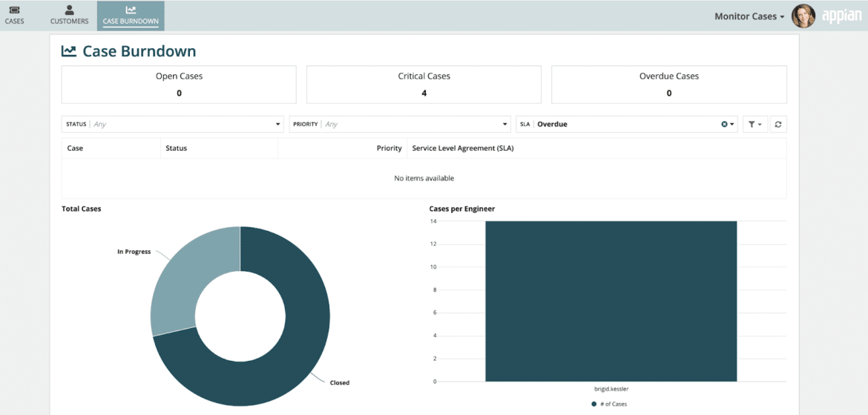Click the Overdue Cases card
The image size is (868, 415).
point(668,84)
